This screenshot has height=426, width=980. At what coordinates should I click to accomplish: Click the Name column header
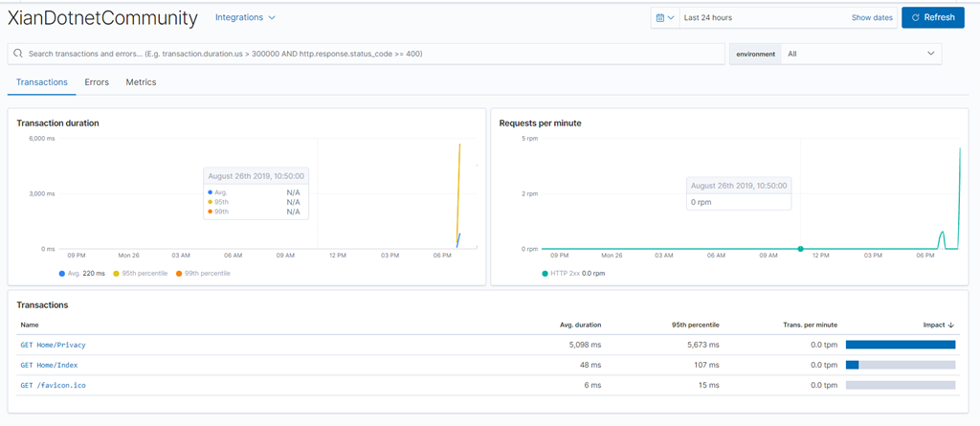[x=29, y=325]
